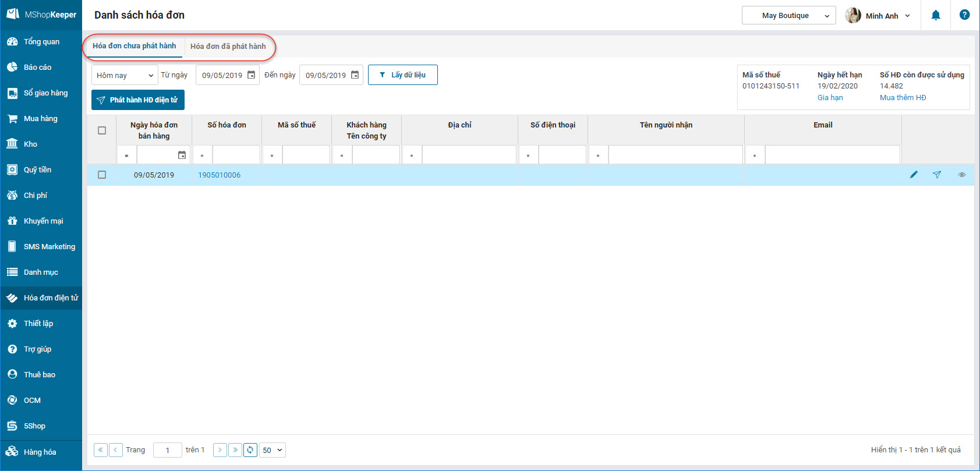The image size is (980, 471).
Task: Click the Khách hàng filter input field
Action: (376, 155)
